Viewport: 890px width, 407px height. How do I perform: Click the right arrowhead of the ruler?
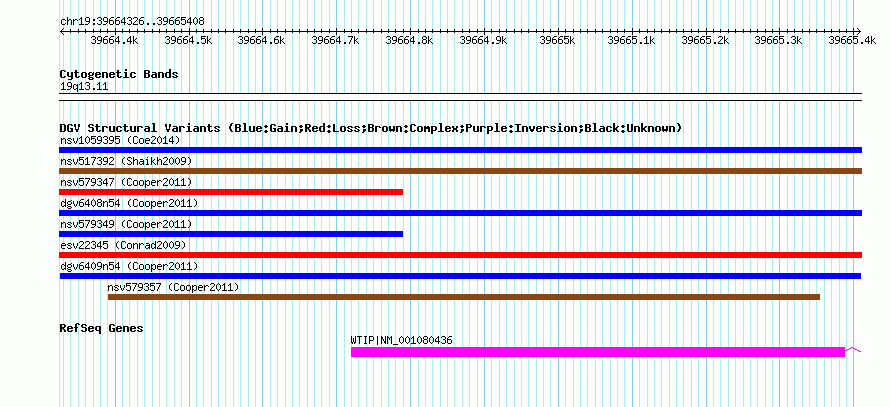[859, 31]
